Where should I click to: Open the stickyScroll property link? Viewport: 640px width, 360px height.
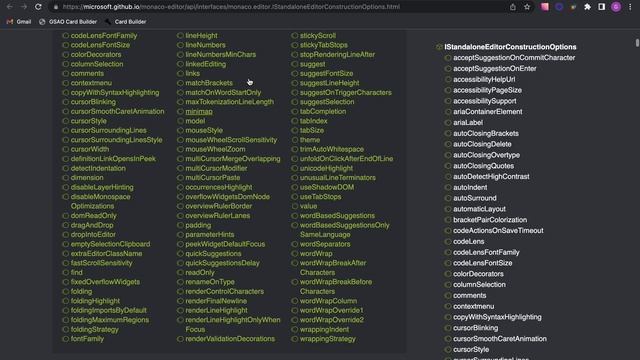pos(318,36)
